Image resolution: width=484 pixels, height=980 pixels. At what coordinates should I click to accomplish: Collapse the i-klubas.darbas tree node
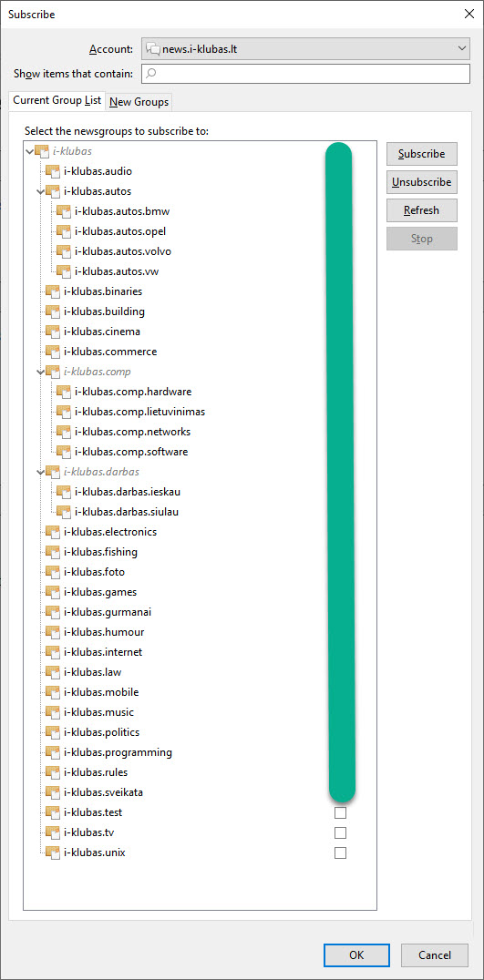point(41,472)
